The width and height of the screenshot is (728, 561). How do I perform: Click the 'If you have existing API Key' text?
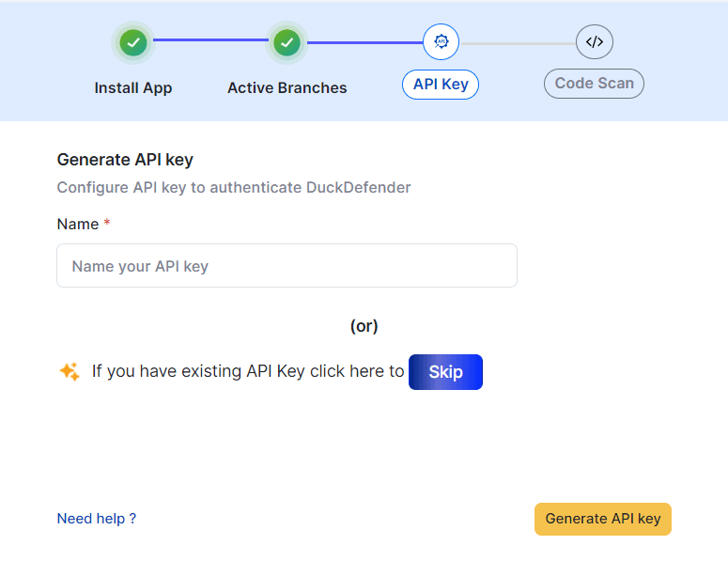pos(248,371)
